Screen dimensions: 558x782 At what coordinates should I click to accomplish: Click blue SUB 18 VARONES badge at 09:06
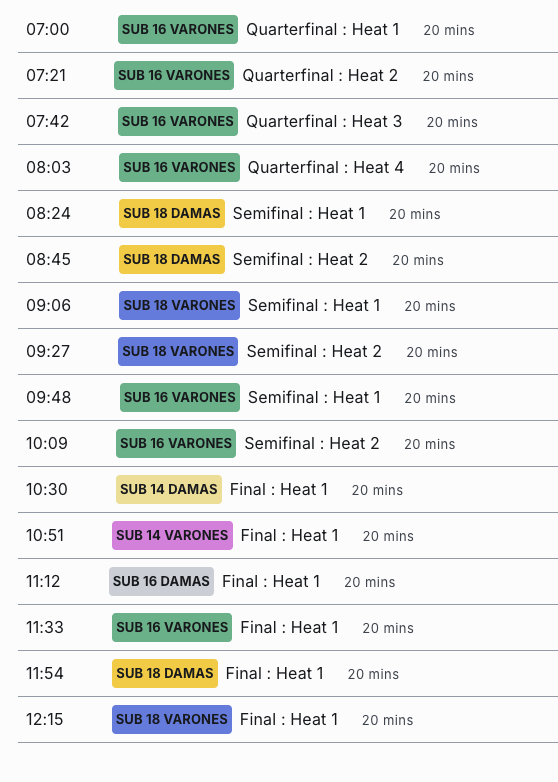(179, 305)
